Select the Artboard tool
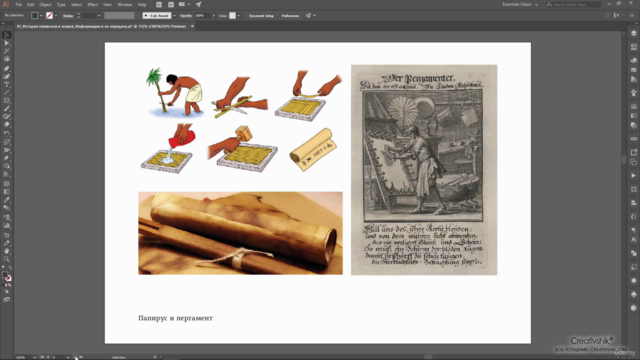The image size is (640, 360). pos(7,236)
